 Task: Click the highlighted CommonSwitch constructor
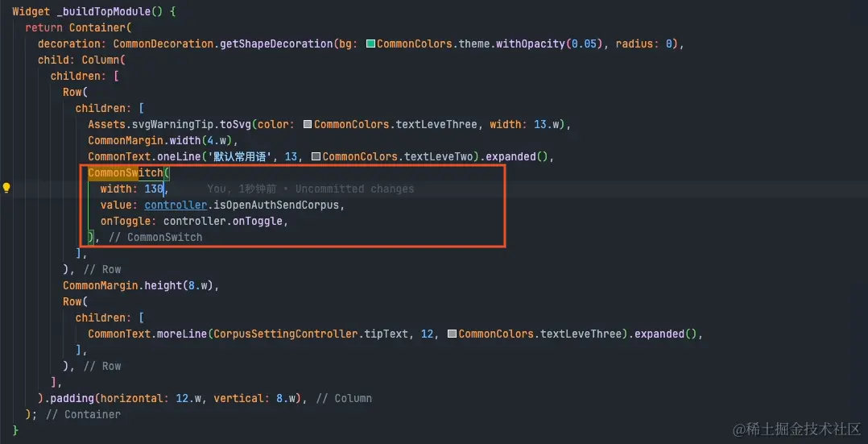[126, 173]
